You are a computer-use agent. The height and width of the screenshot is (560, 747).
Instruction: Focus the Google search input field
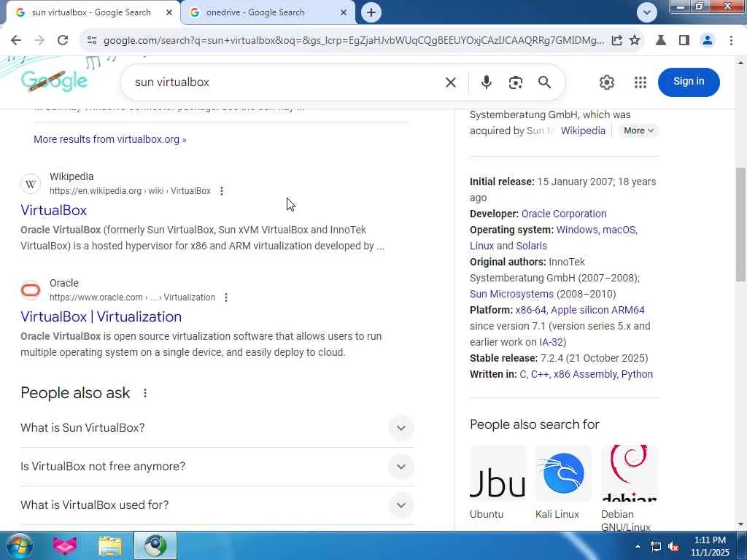tap(286, 82)
